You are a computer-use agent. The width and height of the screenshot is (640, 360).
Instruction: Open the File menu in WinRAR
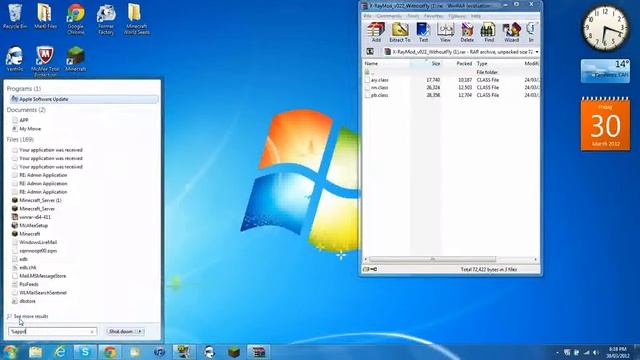[x=367, y=16]
